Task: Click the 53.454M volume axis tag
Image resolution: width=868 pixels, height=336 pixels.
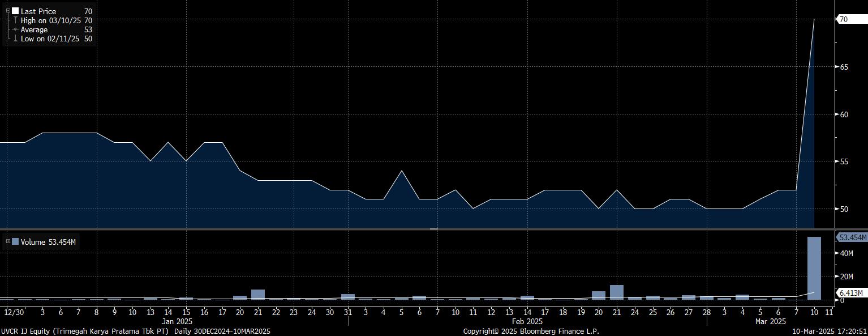Action: point(852,237)
